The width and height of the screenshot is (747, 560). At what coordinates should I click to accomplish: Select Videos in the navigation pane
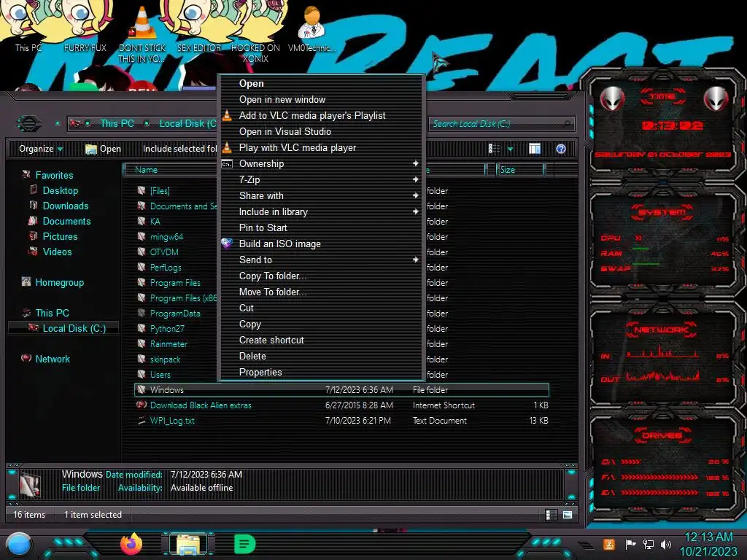[x=57, y=252]
